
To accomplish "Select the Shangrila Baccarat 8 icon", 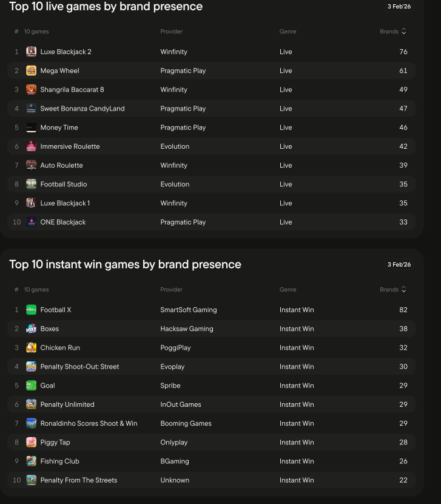I will (31, 90).
